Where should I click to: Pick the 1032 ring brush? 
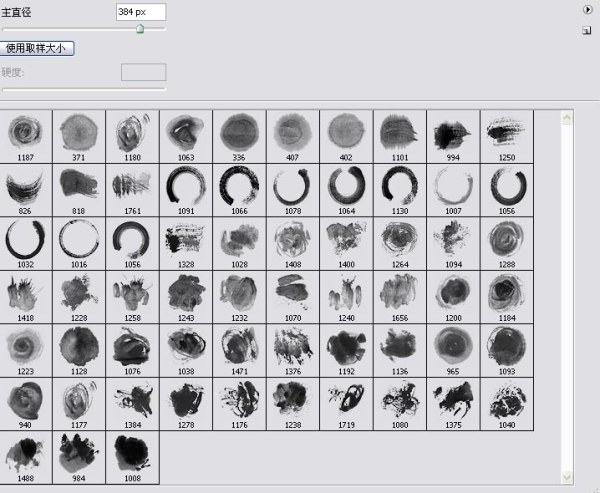[x=25, y=240]
